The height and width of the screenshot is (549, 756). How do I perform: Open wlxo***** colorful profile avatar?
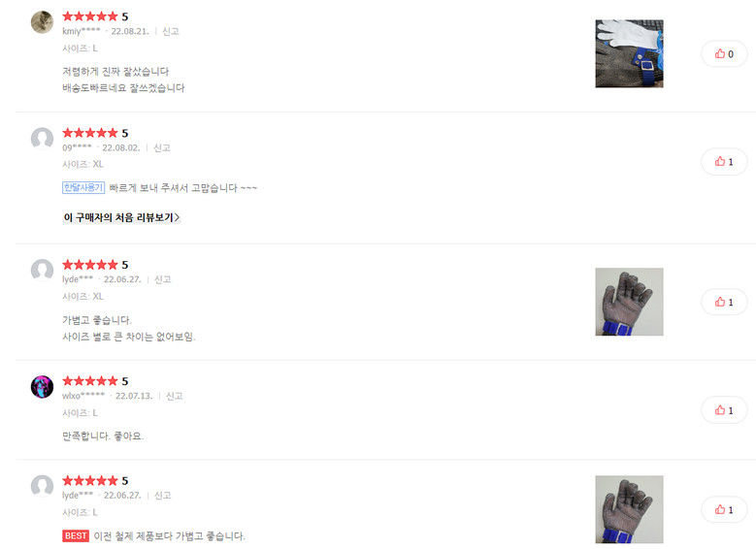(x=42, y=387)
